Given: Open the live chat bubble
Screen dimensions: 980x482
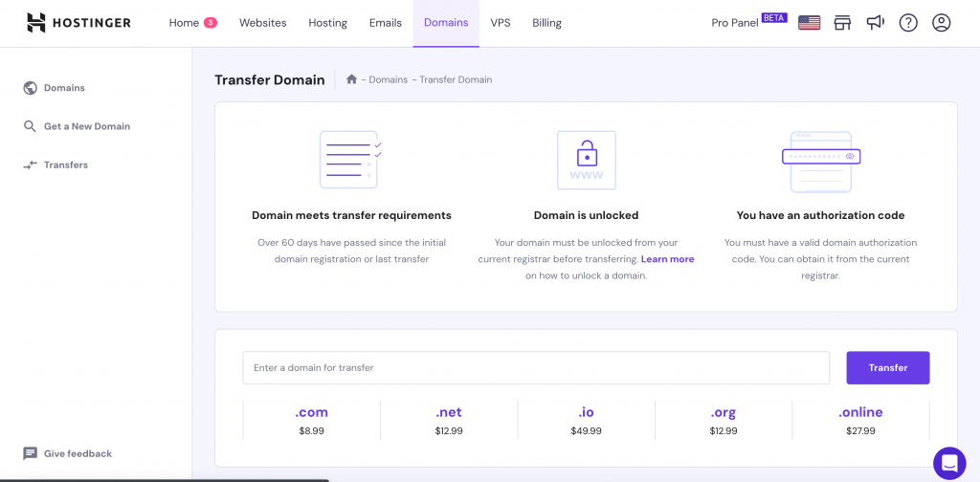Looking at the screenshot, I should (949, 463).
